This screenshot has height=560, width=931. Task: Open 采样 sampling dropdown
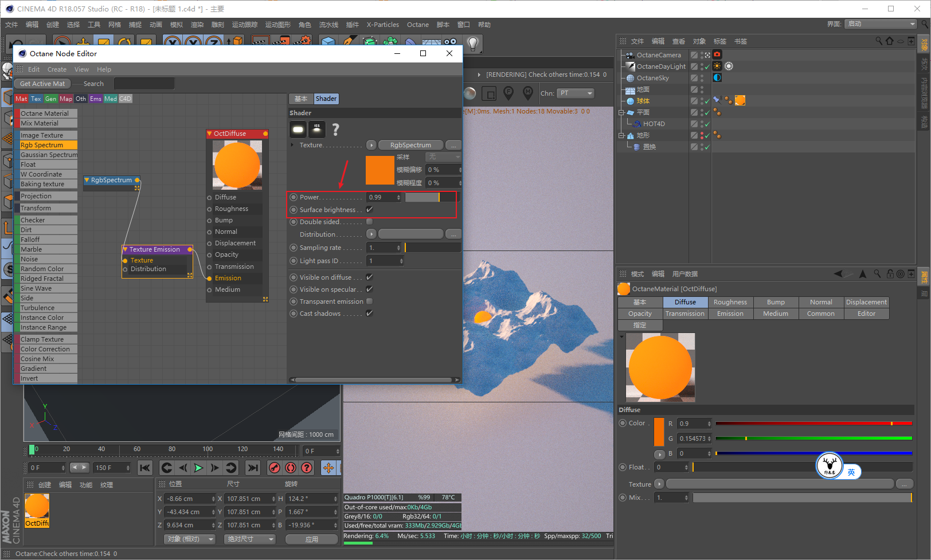tap(443, 156)
